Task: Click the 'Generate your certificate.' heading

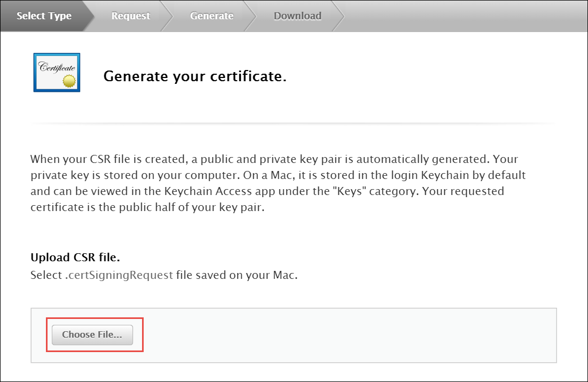Action: coord(195,76)
